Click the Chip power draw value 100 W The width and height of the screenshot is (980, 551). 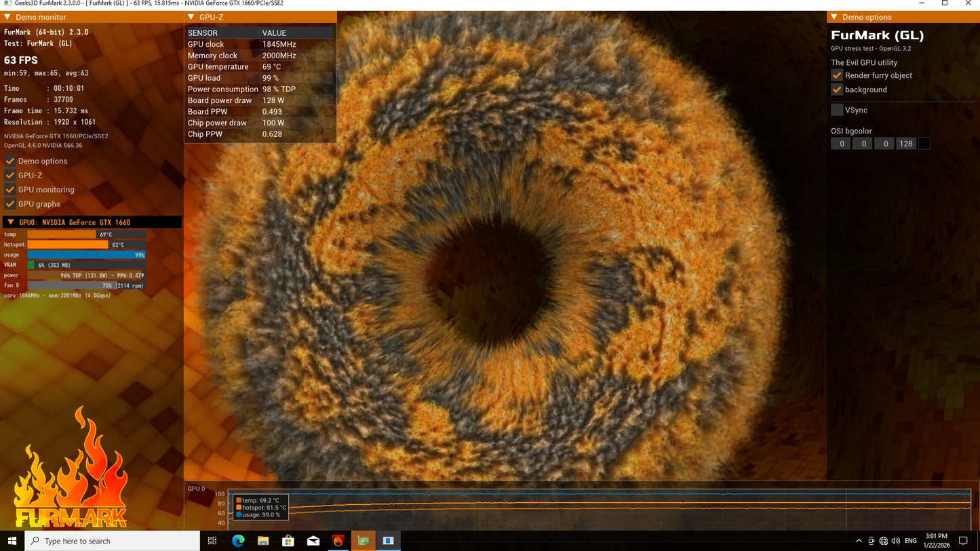coord(273,123)
